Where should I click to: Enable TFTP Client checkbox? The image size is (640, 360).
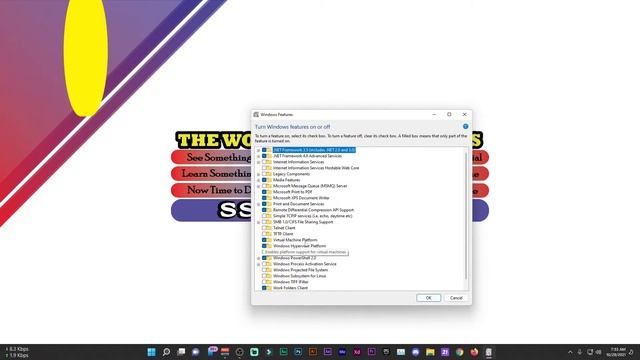[x=264, y=234]
